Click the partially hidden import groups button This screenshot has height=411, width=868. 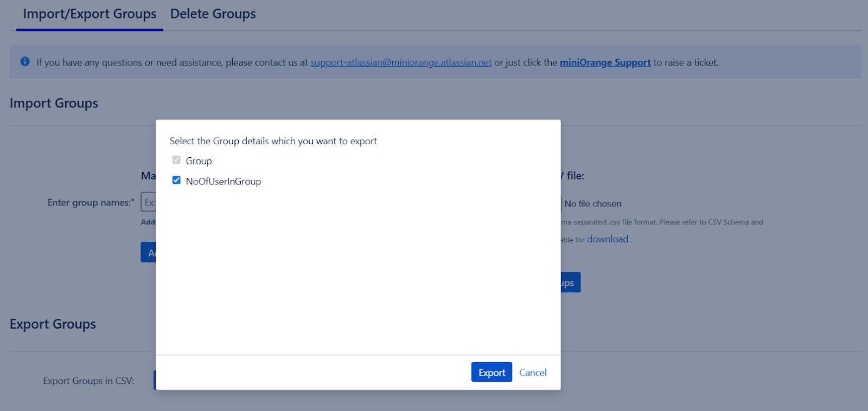(x=570, y=282)
